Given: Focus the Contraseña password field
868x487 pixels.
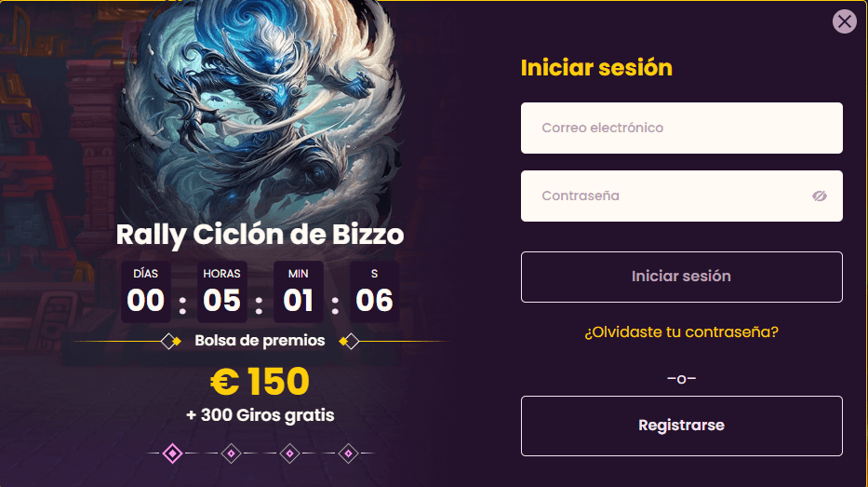Looking at the screenshot, I should coord(681,196).
